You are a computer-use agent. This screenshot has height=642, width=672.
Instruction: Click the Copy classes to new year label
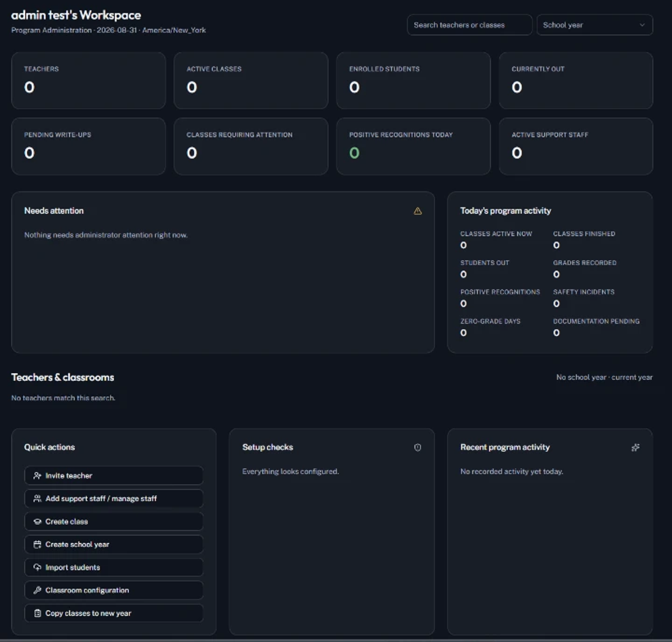pyautogui.click(x=88, y=613)
